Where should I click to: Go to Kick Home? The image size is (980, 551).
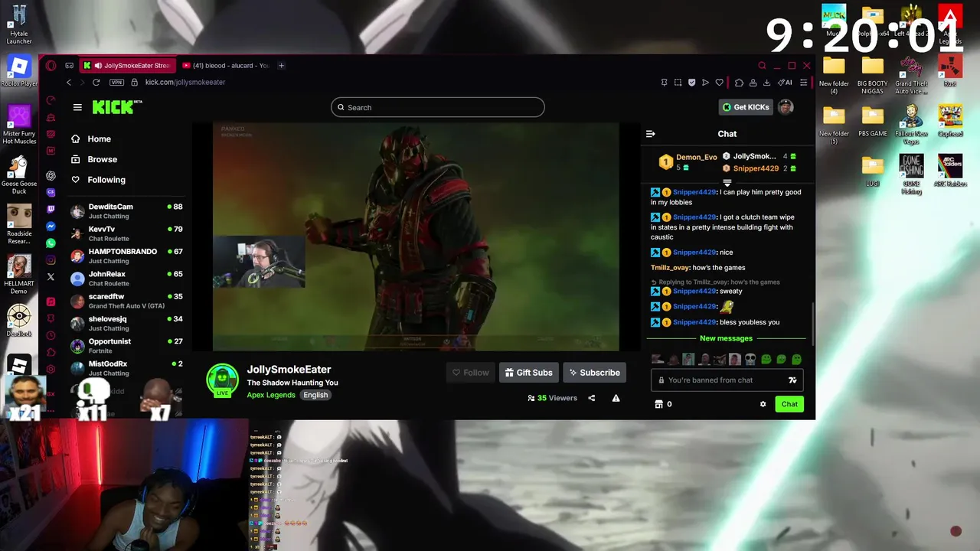[91, 139]
